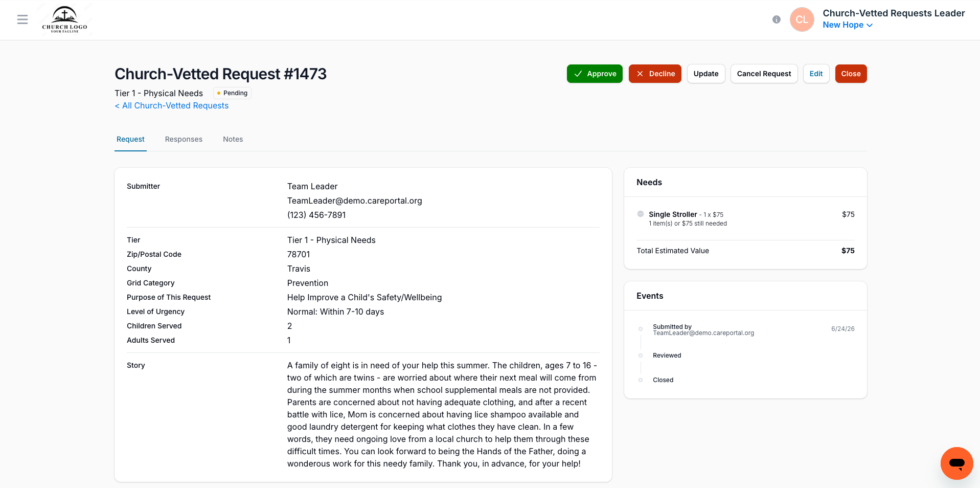Open the orange chat support bubble

[957, 463]
